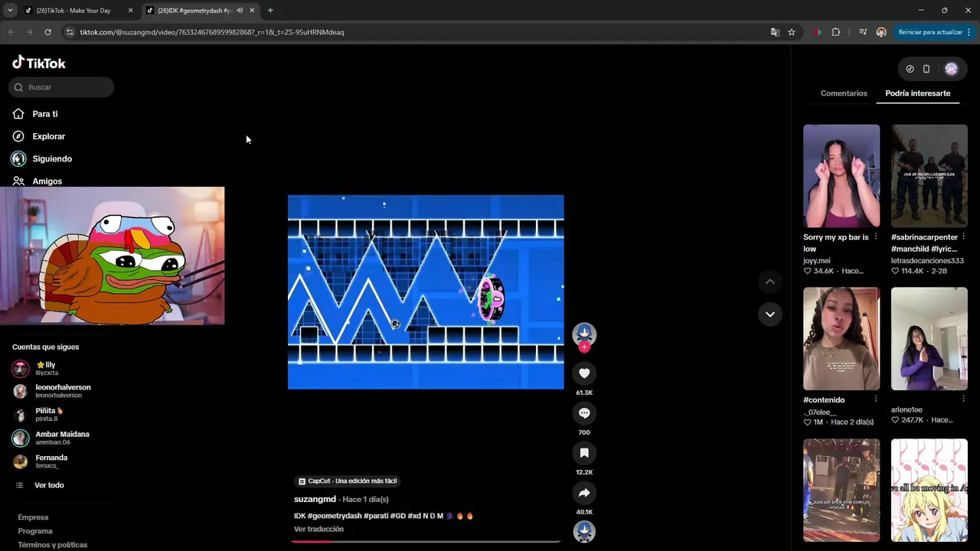Go to the previous video with up arrow
The width and height of the screenshot is (980, 551).
pyautogui.click(x=770, y=282)
